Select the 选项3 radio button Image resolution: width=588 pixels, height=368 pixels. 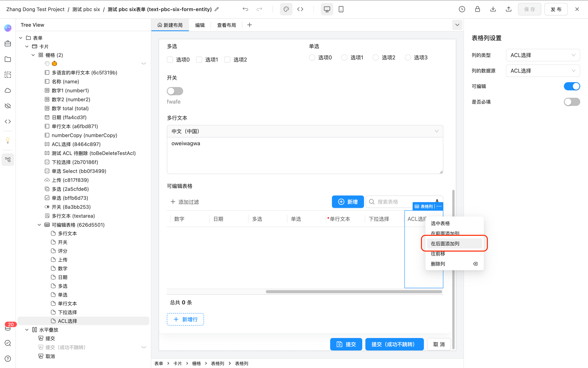(x=408, y=57)
